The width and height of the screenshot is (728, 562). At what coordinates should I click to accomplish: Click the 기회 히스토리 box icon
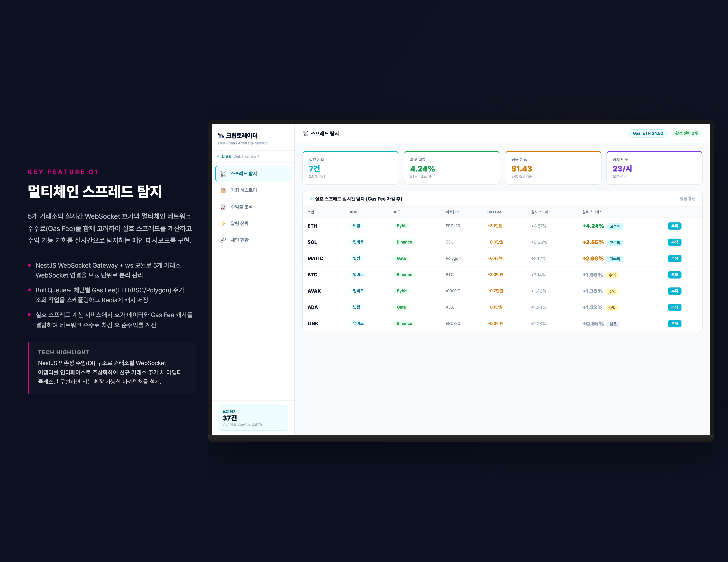(223, 190)
